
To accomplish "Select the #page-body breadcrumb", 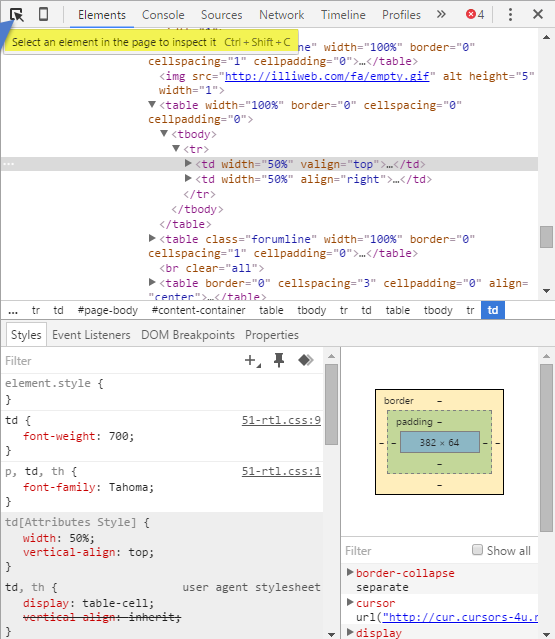I will pyautogui.click(x=108, y=310).
